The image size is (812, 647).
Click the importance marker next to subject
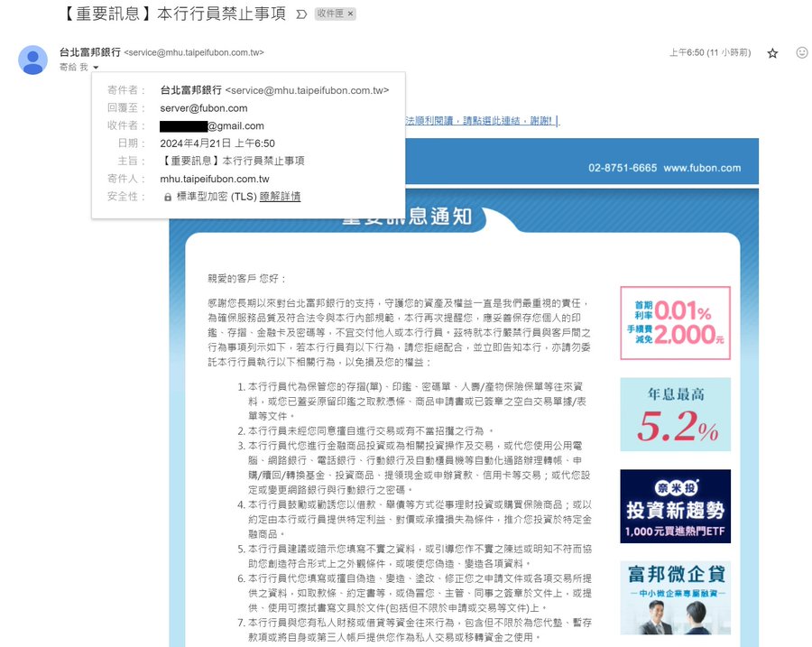301,14
